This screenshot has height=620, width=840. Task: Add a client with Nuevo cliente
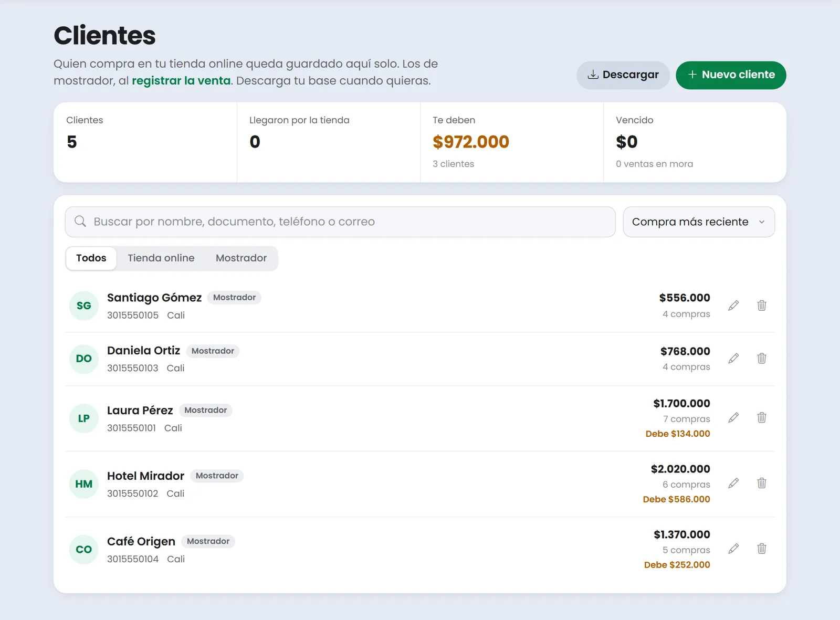(731, 75)
